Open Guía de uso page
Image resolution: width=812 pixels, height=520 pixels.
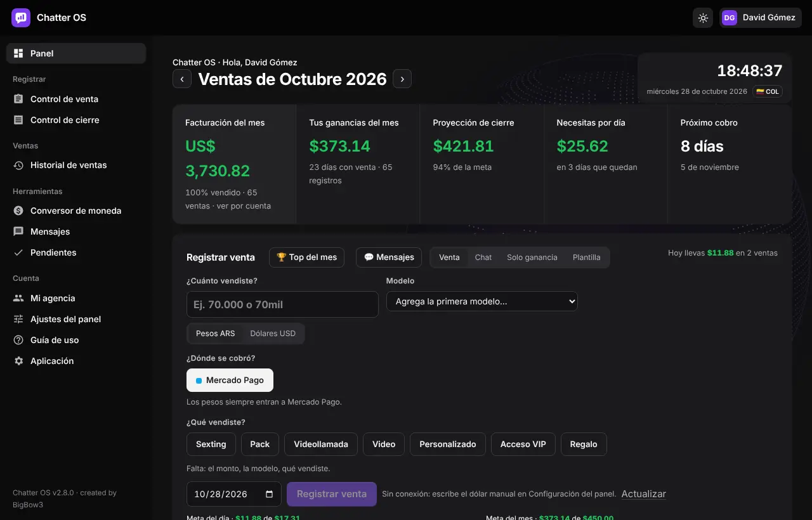coord(76,340)
